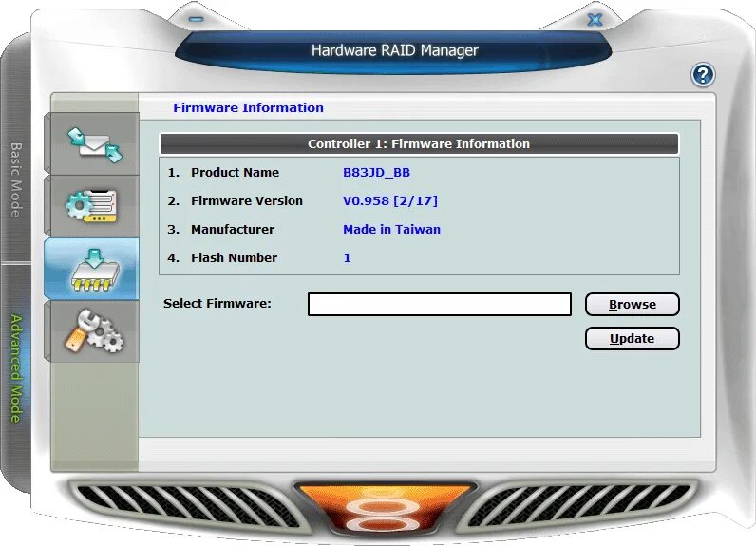
Task: Click firmware version value V0.958 [2/17]
Action: tap(390, 201)
